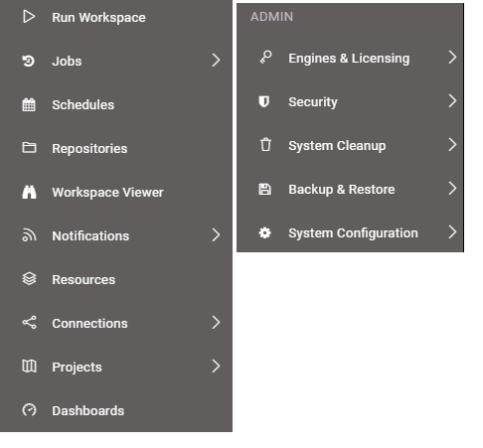
Task: Click the Resources layers icon
Action: coord(29,279)
